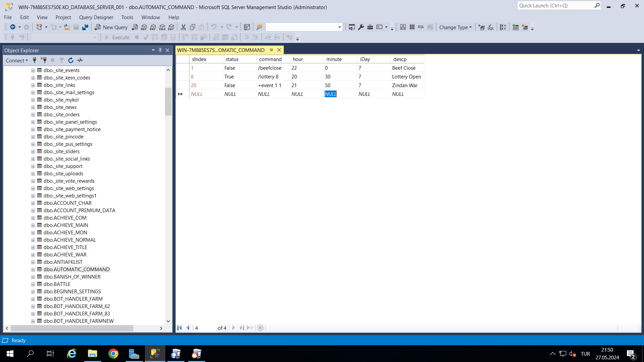The image size is (644, 362).
Task: Open the Tools menu
Action: coord(127,17)
